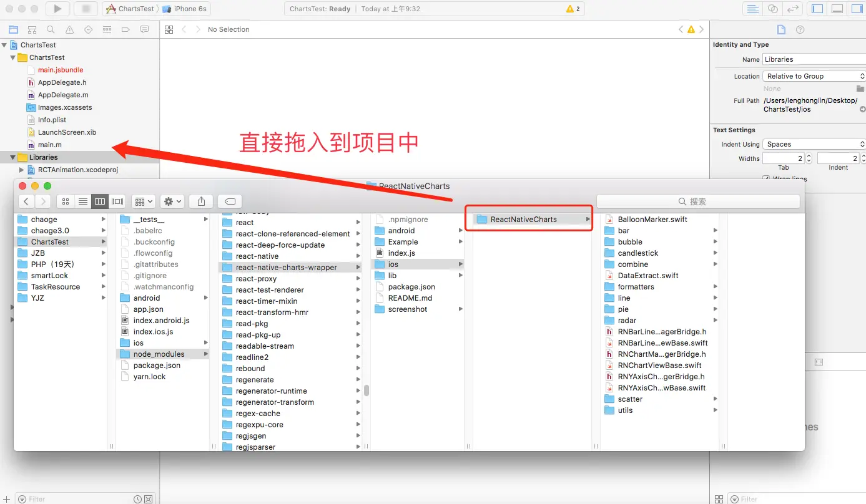This screenshot has height=504, width=866.
Task: Open Finder arrange-by dropdown
Action: point(143,201)
